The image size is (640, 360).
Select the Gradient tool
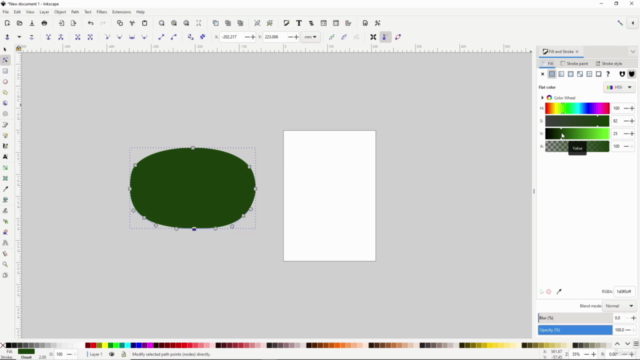point(5,167)
